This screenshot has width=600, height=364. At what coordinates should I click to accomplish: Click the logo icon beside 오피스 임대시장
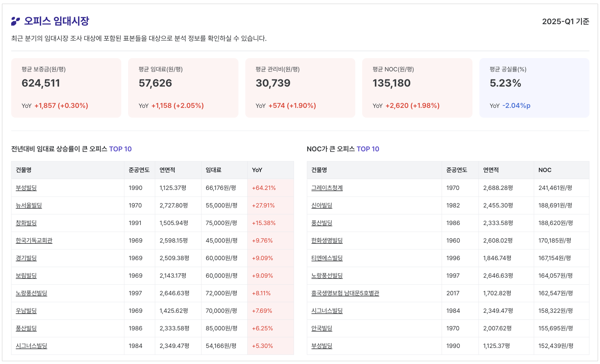tap(15, 21)
